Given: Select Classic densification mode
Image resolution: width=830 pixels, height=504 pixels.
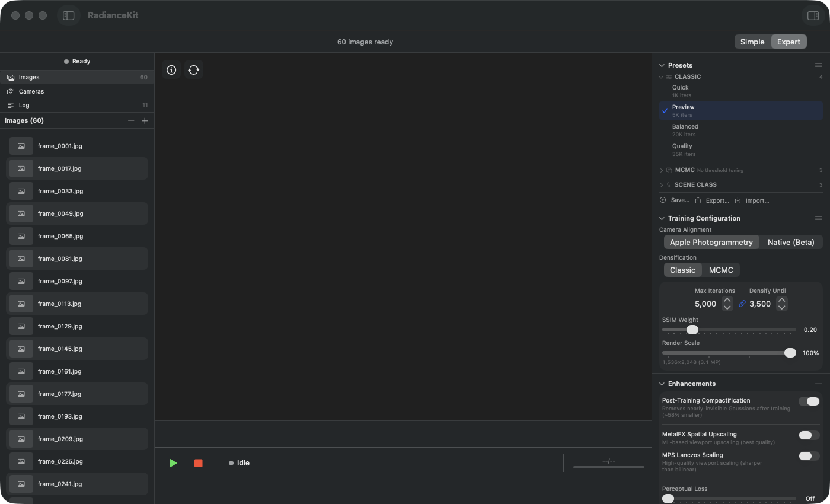Looking at the screenshot, I should point(683,270).
